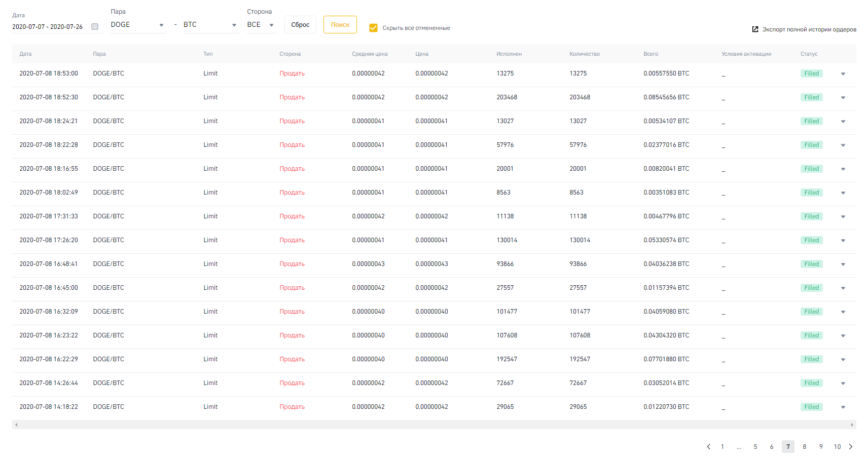Image resolution: width=868 pixels, height=458 pixels.
Task: Open the date range calendar picker
Action: click(95, 27)
